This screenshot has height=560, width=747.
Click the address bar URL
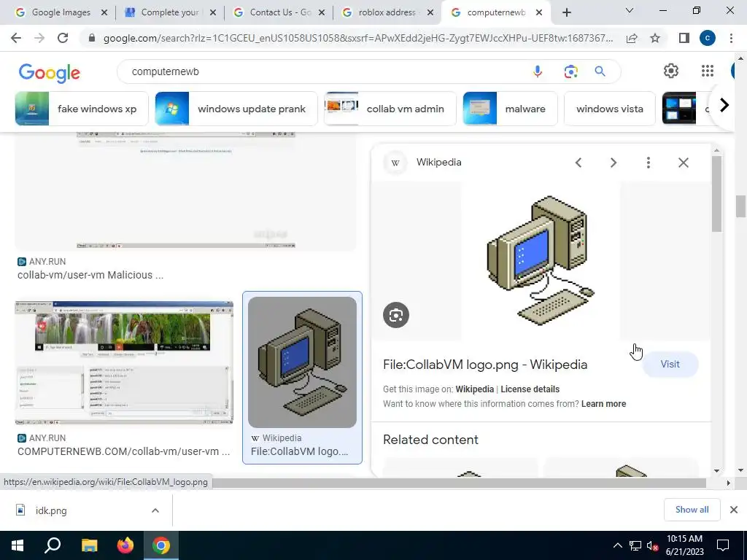357,38
